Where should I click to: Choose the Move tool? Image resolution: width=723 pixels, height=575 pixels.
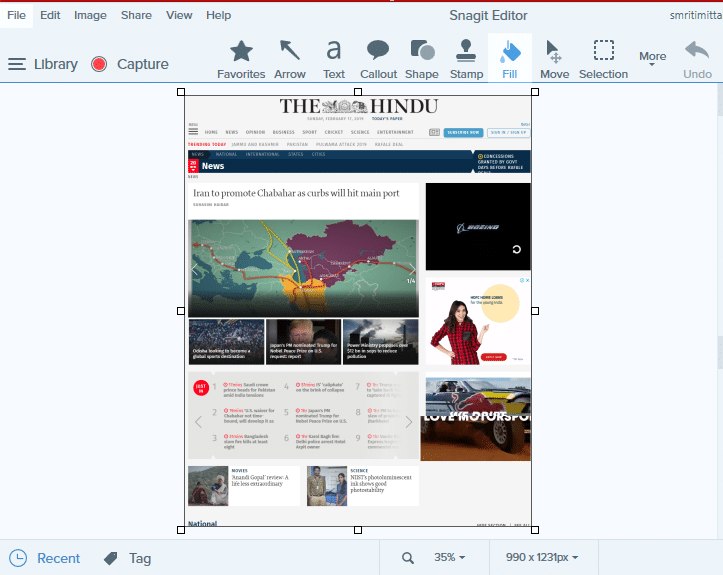click(x=554, y=59)
